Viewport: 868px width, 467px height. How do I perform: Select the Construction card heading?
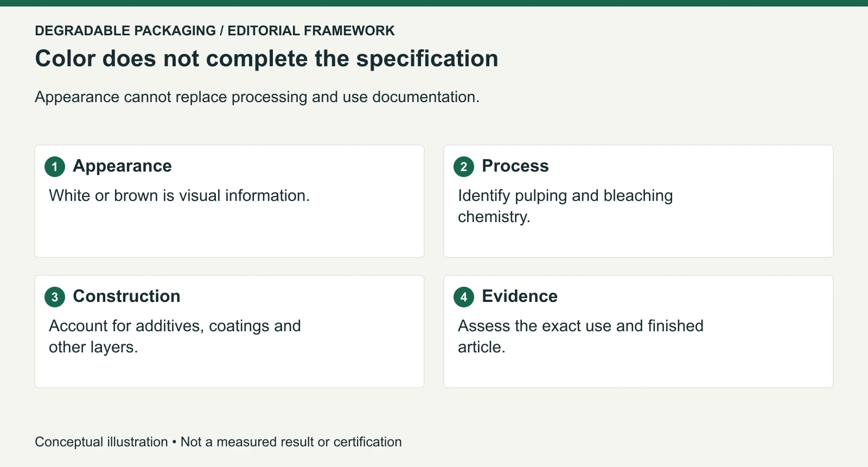tap(126, 296)
